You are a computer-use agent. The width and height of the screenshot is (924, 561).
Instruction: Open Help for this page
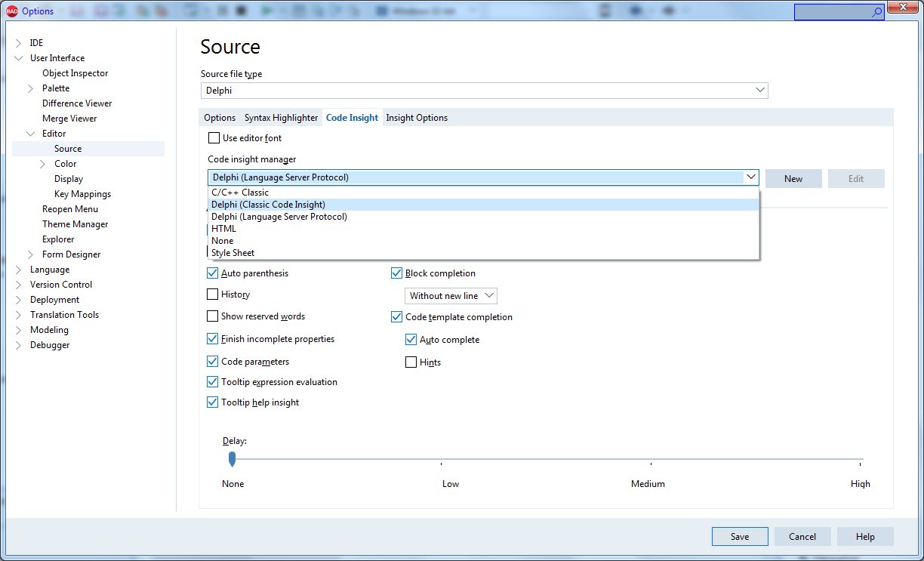click(x=865, y=537)
